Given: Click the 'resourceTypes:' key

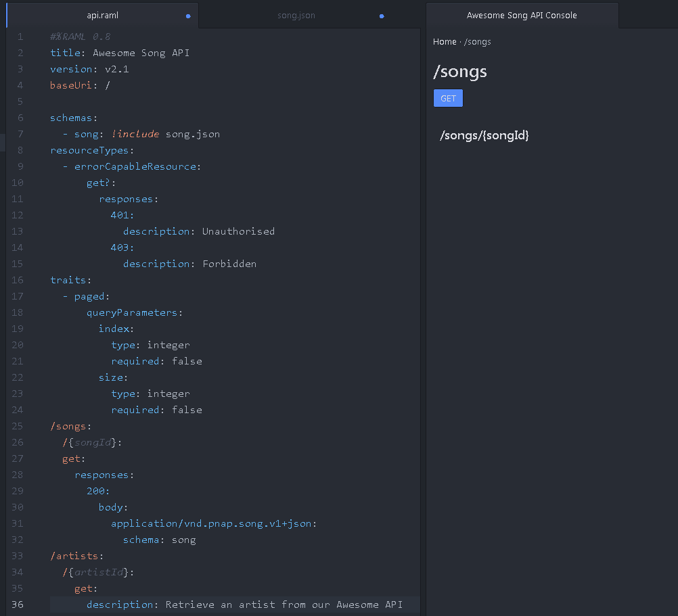Looking at the screenshot, I should [92, 150].
